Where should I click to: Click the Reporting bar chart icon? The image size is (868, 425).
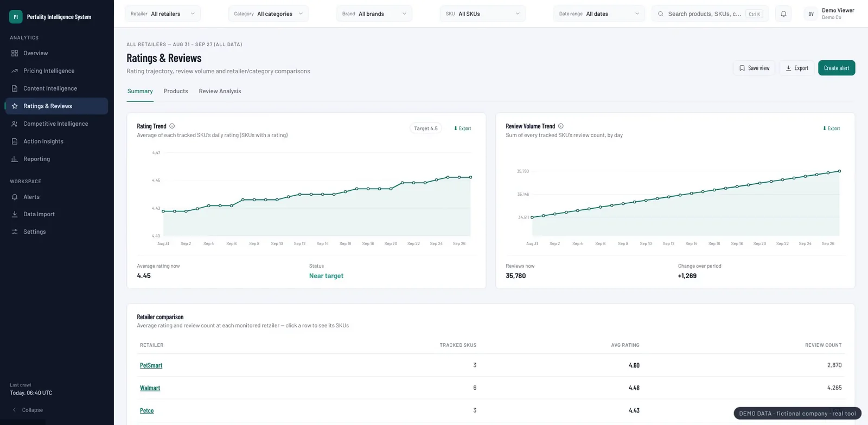point(15,159)
